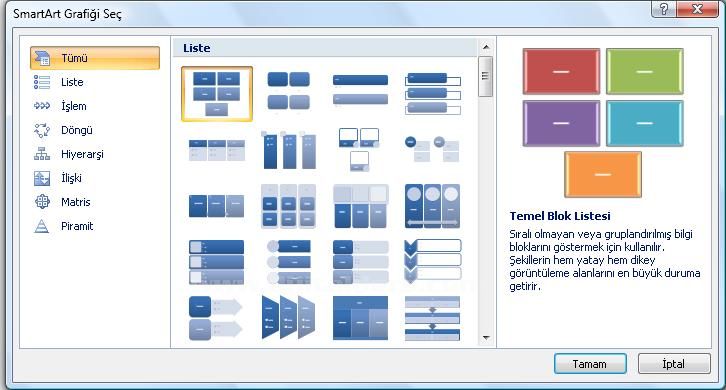
Task: Click the orange block in preview
Action: pos(603,175)
